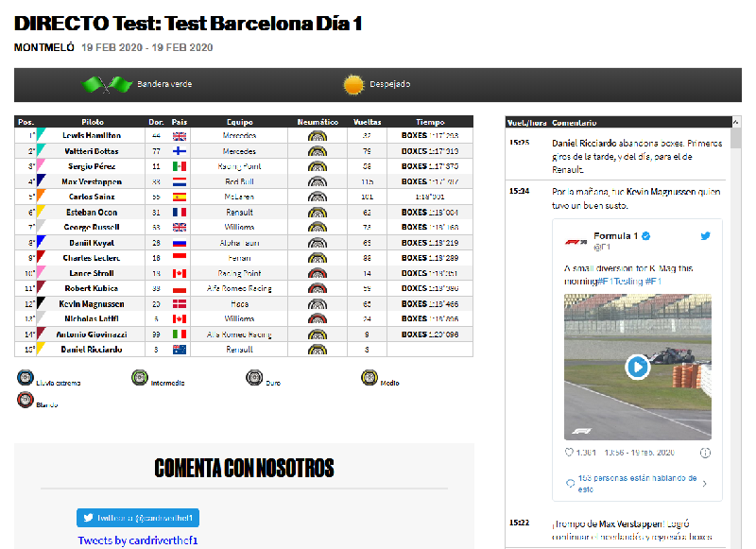
Task: Click team name McLaren
Action: point(239,197)
